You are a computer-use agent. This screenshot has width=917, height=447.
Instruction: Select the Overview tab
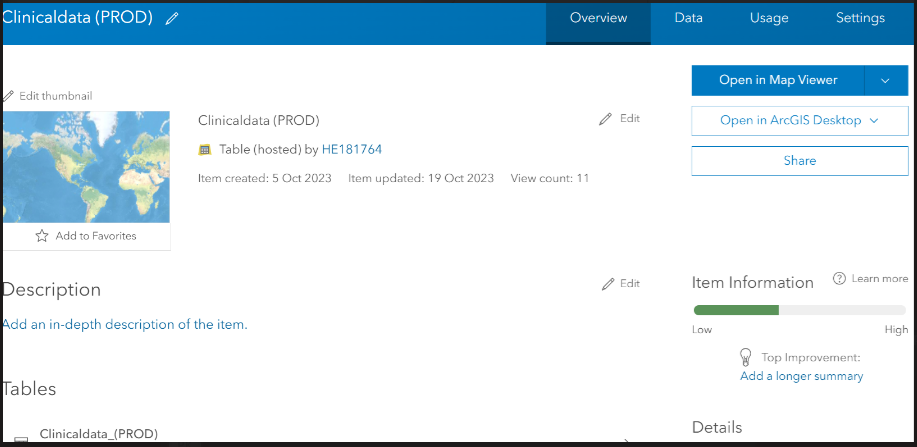click(598, 18)
